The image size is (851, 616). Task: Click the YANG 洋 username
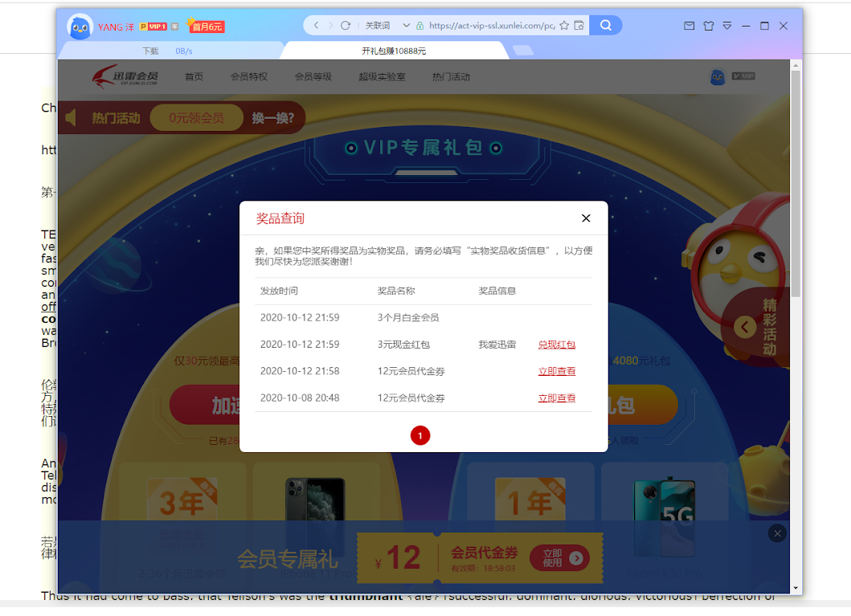click(x=116, y=27)
